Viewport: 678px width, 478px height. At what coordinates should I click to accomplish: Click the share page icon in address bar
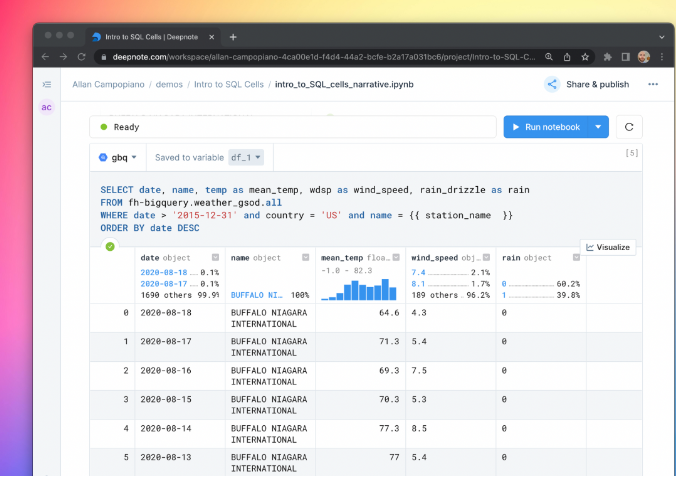[567, 57]
